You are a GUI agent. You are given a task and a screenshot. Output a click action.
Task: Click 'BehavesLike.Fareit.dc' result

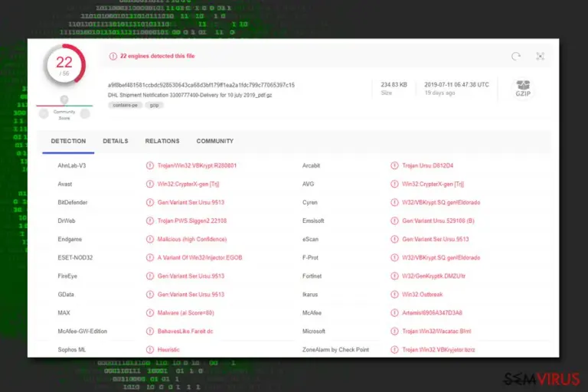(x=185, y=331)
